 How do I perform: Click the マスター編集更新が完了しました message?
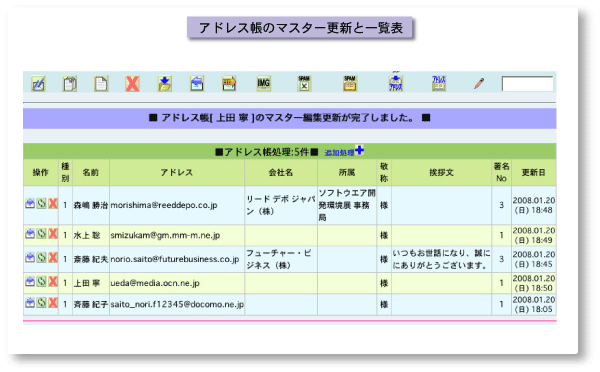[x=290, y=118]
